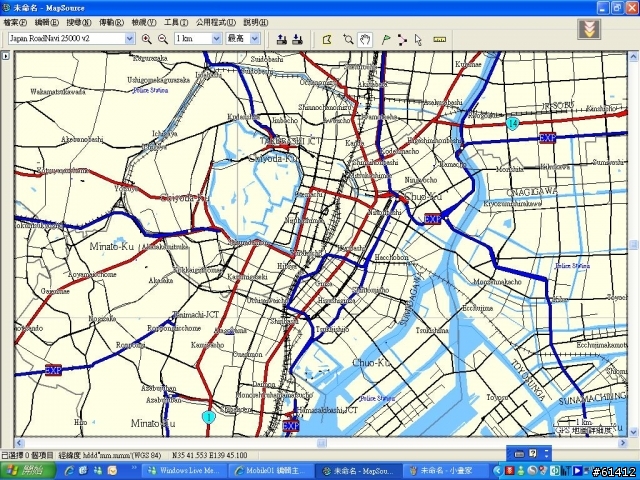Expand hidden system tray icons arrow
This screenshot has width=640, height=480.
[497, 471]
